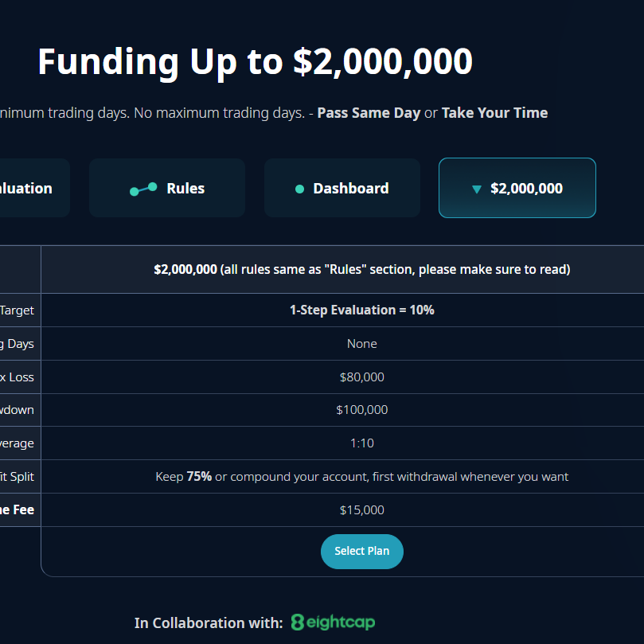Screen dimensions: 644x644
Task: Open the partially visible Evaluation tab
Action: [x=31, y=188]
